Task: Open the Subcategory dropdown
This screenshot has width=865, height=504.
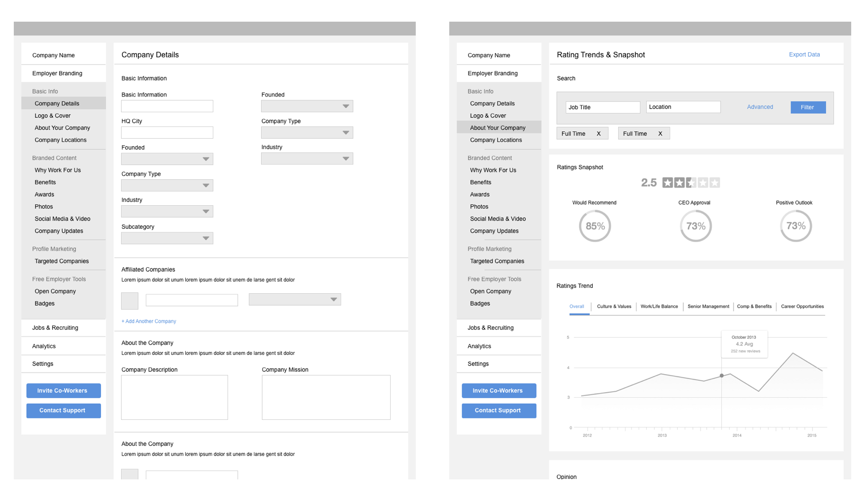Action: [x=167, y=238]
